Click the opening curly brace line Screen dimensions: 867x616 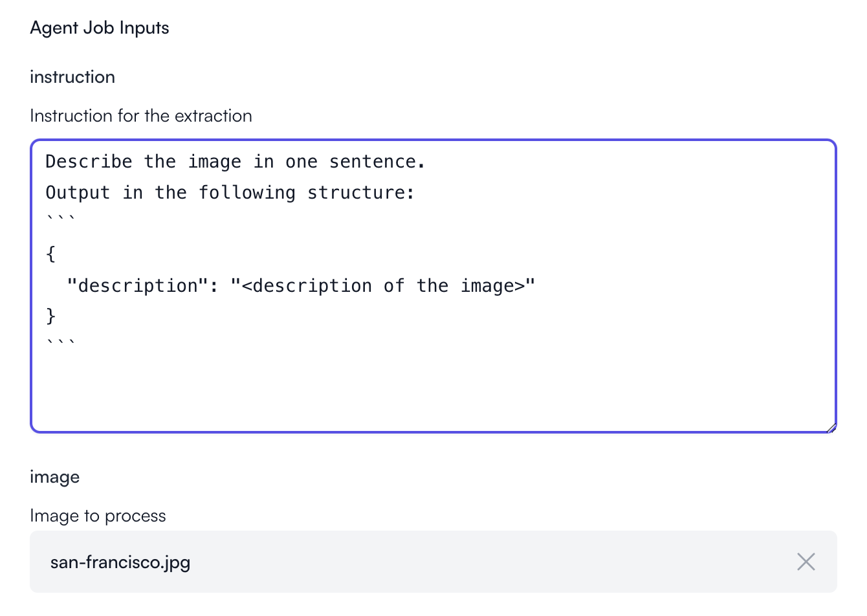click(50, 254)
